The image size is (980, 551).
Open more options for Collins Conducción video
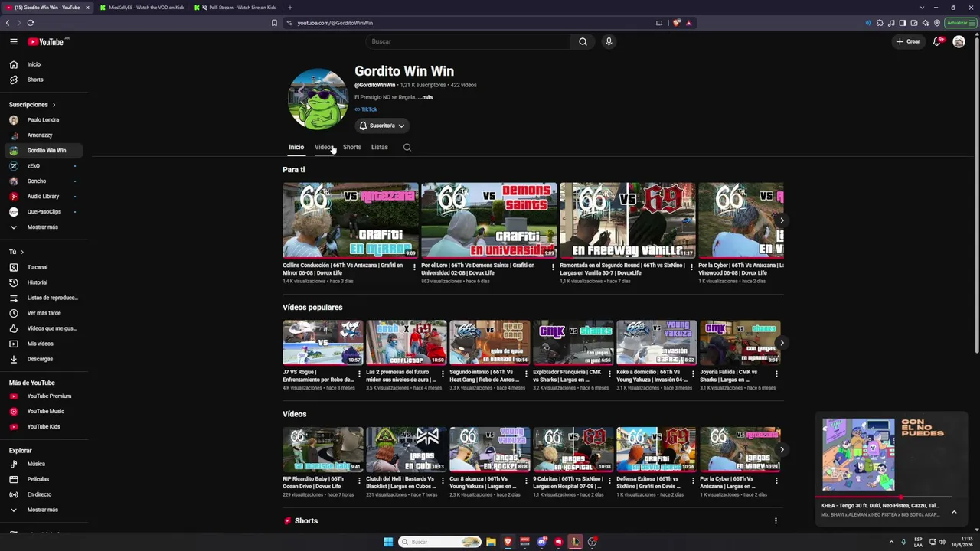click(x=414, y=267)
